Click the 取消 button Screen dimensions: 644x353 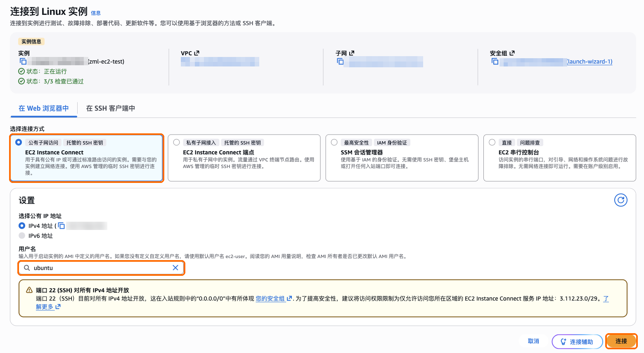[534, 341]
